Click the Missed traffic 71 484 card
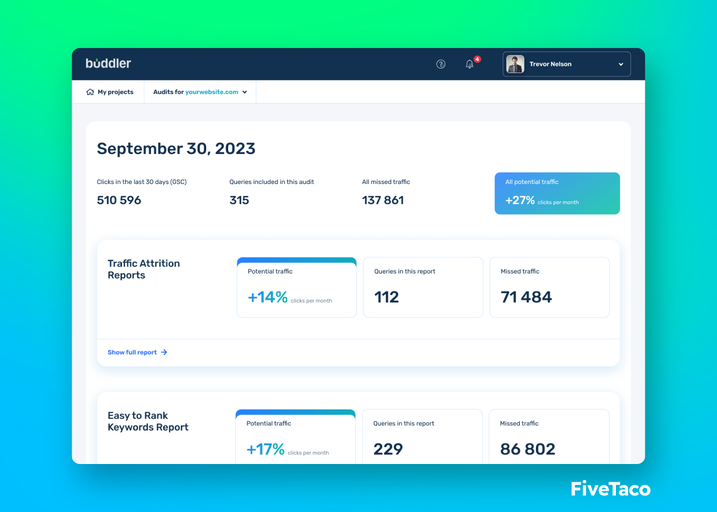 click(x=549, y=288)
